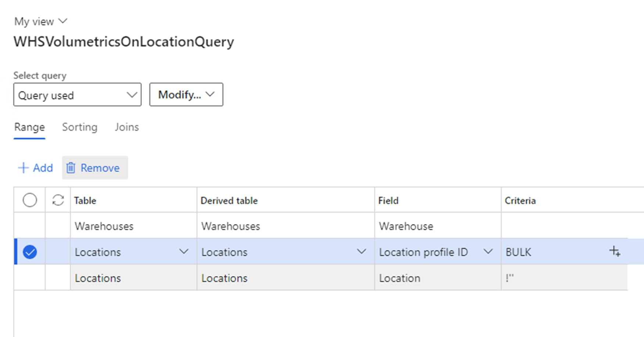
Task: Toggle the select-all circle in grid header
Action: coord(30,200)
